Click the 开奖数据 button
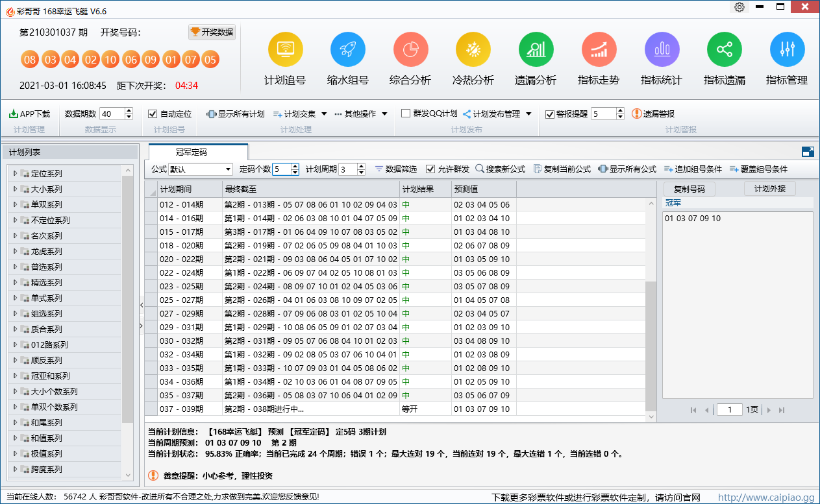This screenshot has width=820, height=504. coord(212,32)
